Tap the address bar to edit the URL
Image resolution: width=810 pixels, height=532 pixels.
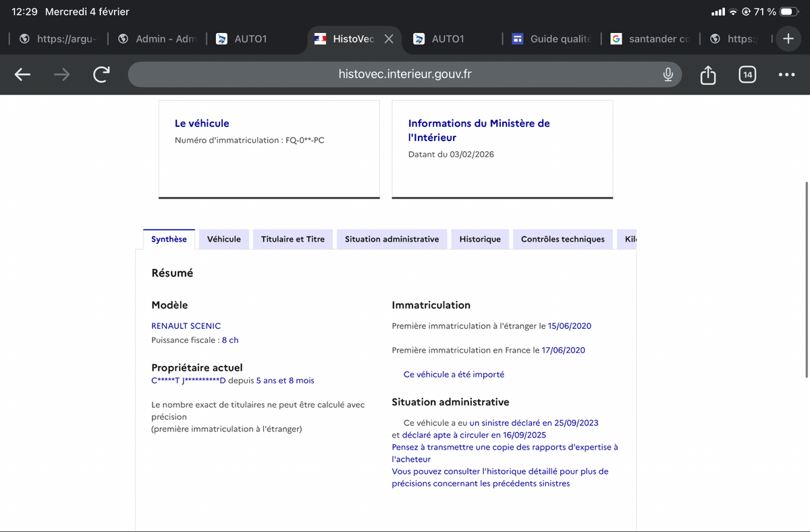pos(405,74)
